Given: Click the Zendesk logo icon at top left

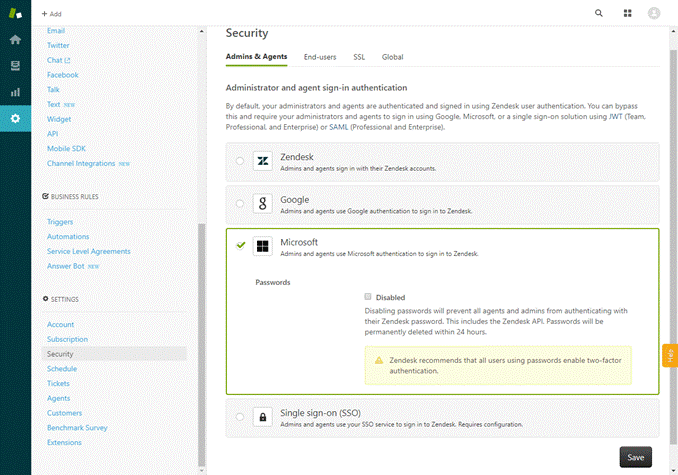Looking at the screenshot, I should [15, 13].
